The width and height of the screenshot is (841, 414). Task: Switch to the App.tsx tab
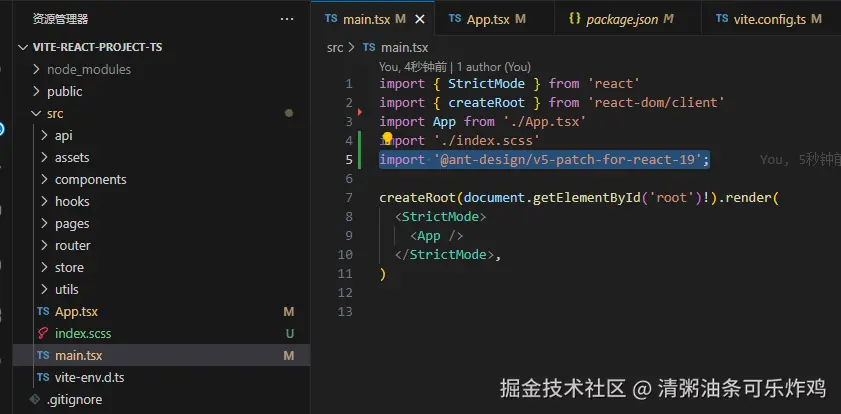pos(487,19)
